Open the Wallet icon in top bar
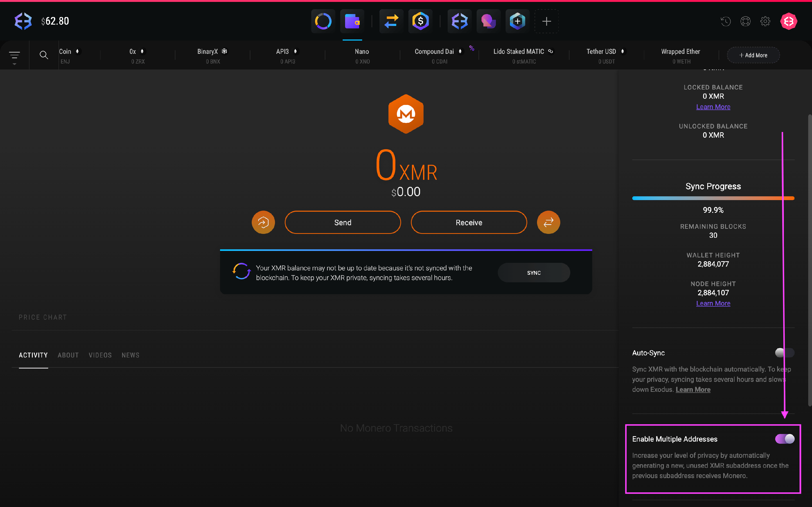 click(x=352, y=21)
